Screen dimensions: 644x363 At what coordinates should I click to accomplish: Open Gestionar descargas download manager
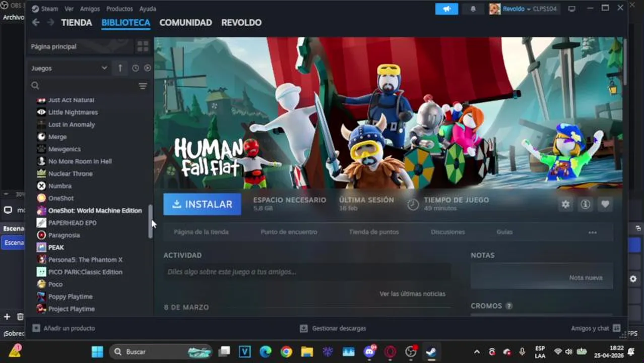pyautogui.click(x=333, y=328)
